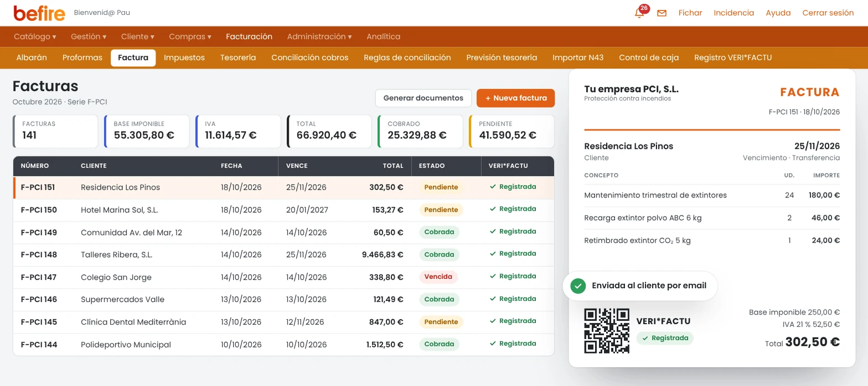Click the Fichar link
Viewport: 868px width, 386px height.
(x=690, y=13)
